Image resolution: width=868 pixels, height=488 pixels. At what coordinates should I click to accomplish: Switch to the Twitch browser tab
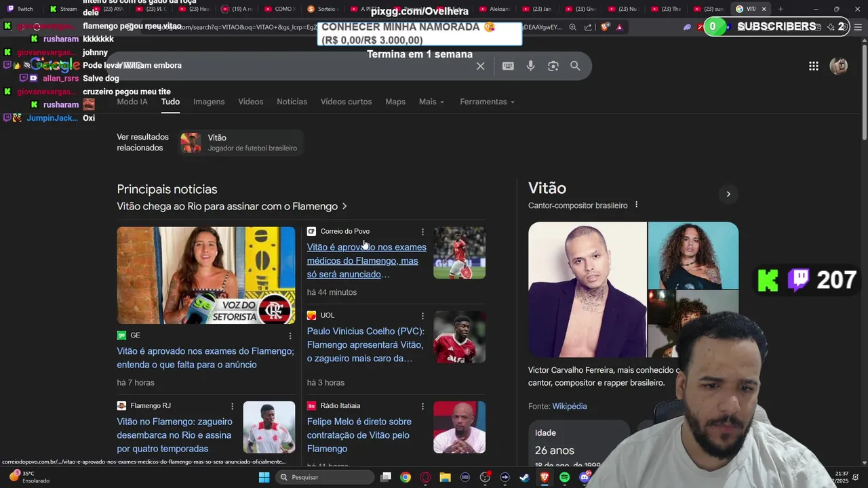pyautogui.click(x=20, y=9)
